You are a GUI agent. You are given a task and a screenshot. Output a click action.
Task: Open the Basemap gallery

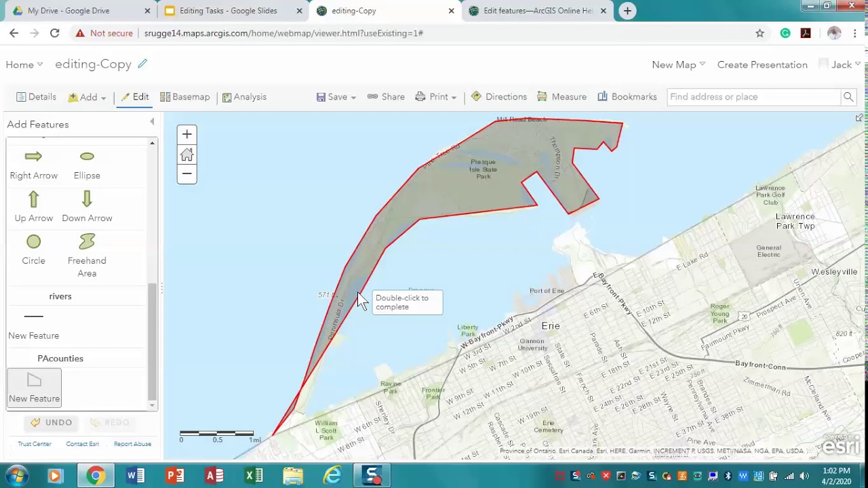184,97
